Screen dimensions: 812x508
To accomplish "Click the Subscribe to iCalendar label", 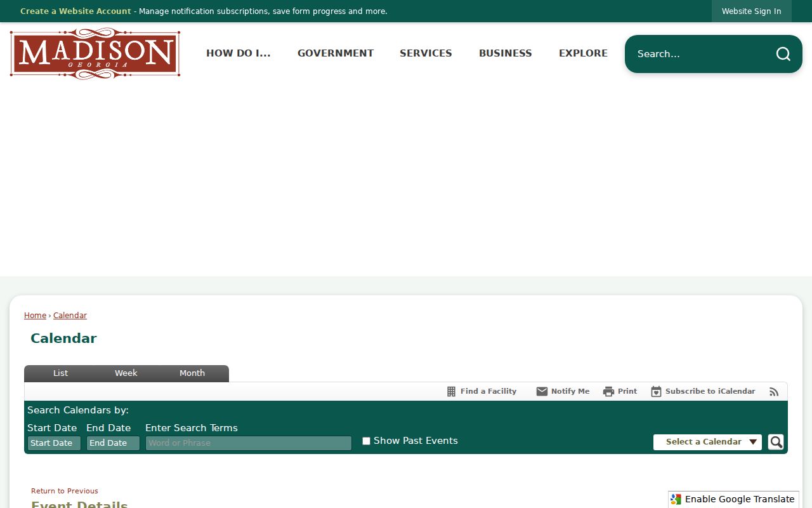I will click(710, 392).
